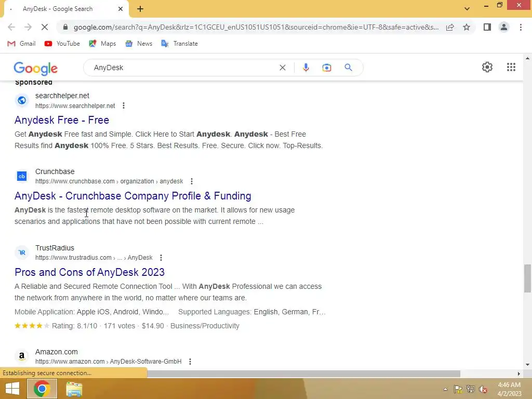532x399 pixels.
Task: Select the AnyDesk - Google Search tab
Action: point(66,9)
